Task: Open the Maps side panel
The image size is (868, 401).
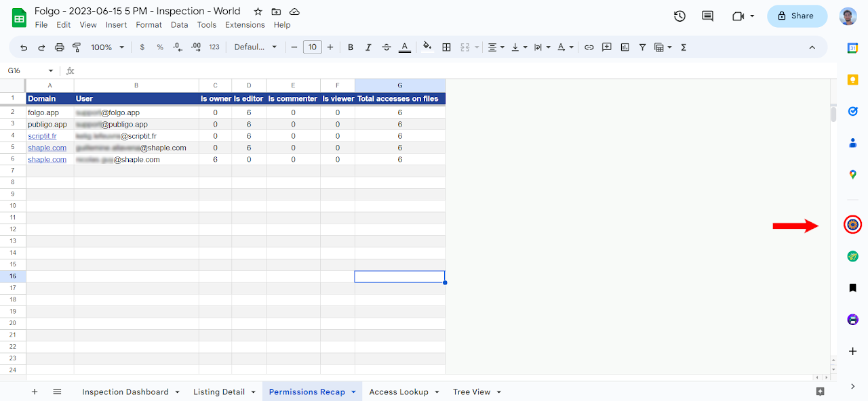Action: click(853, 175)
